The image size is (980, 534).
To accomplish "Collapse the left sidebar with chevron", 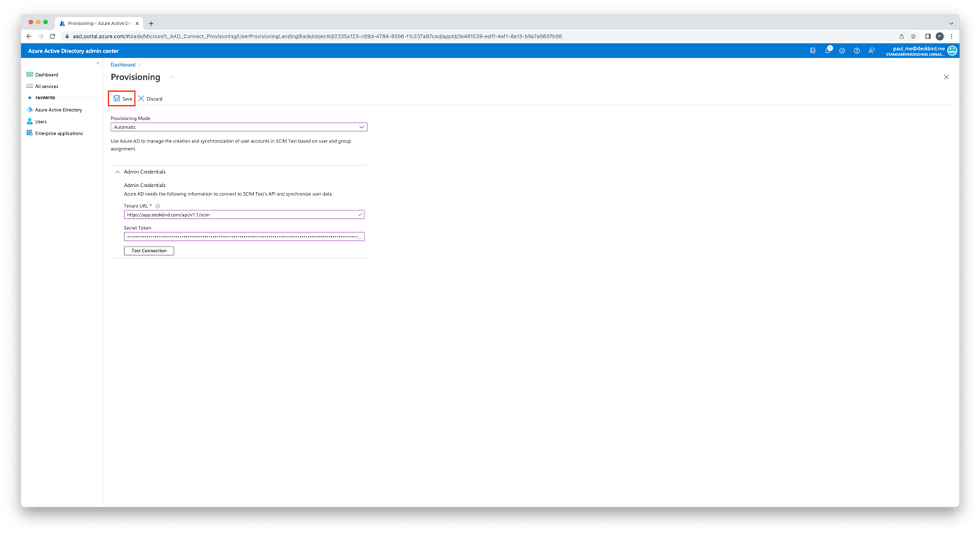I will click(x=98, y=63).
